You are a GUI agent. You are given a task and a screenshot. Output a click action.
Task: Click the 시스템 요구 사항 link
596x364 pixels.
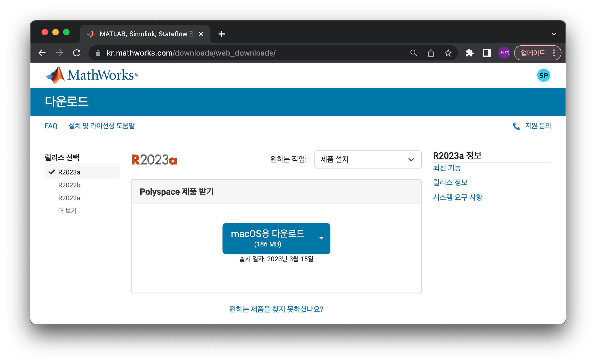point(457,197)
